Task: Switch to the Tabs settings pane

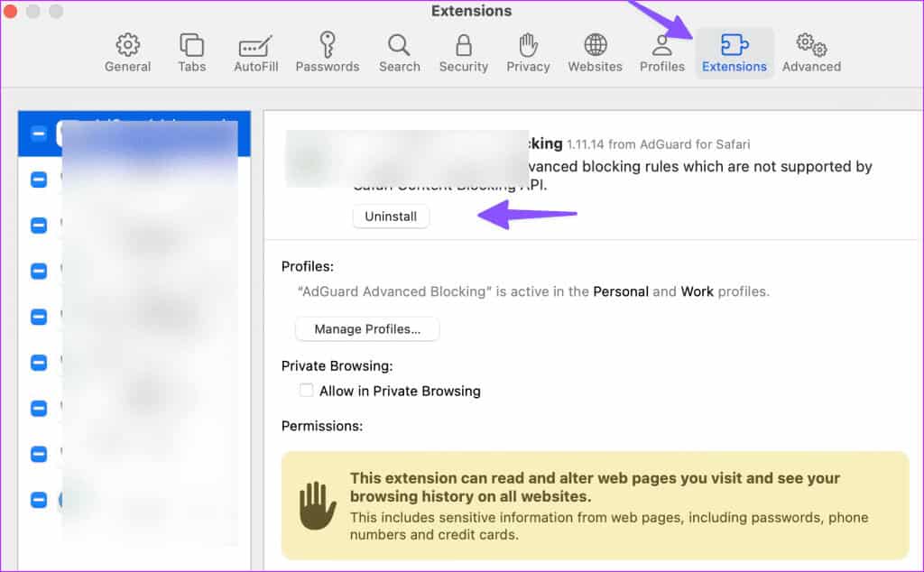Action: pos(191,53)
